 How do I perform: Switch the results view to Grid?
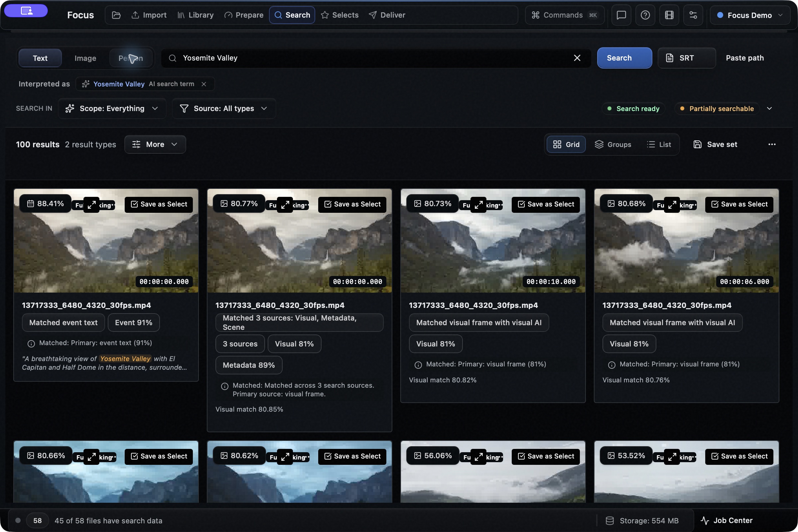pyautogui.click(x=566, y=145)
